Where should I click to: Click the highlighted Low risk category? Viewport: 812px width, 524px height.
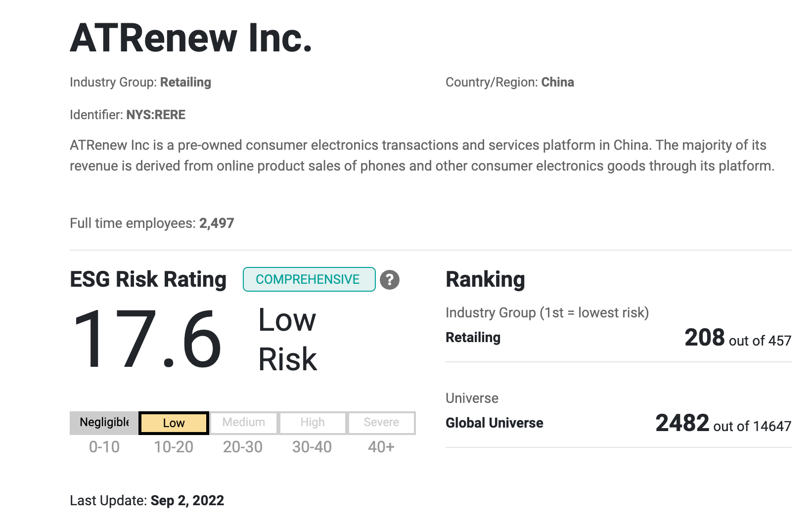pyautogui.click(x=174, y=423)
